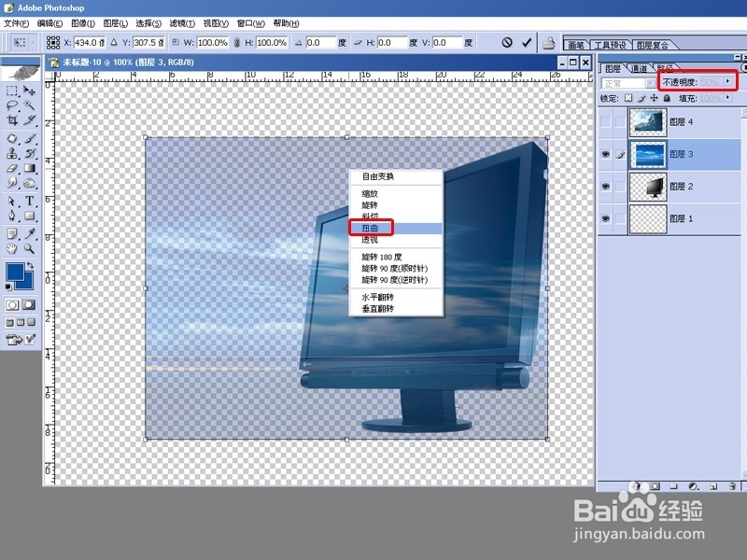Show 图层 4 by clicking its visibility box
The width and height of the screenshot is (747, 560).
[x=605, y=121]
